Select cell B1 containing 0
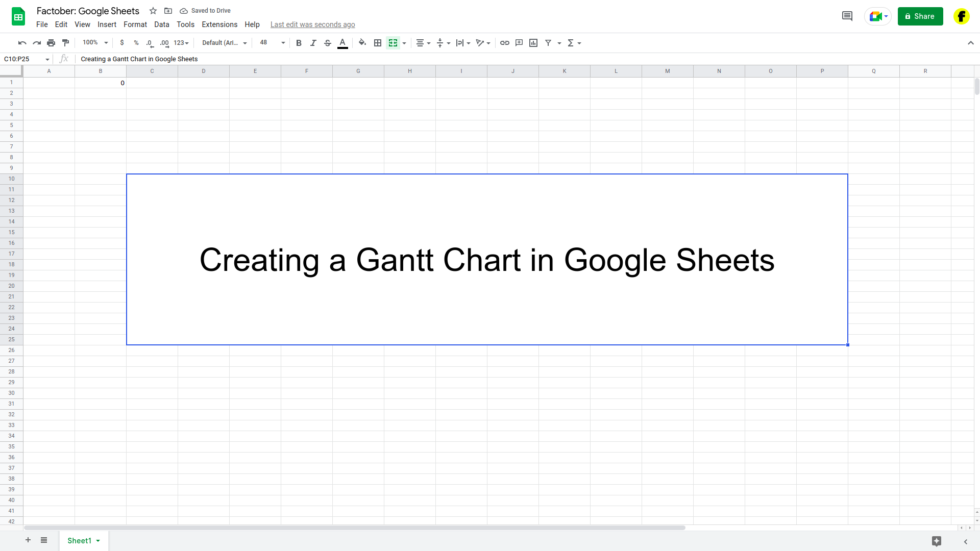The width and height of the screenshot is (980, 551). [x=101, y=83]
